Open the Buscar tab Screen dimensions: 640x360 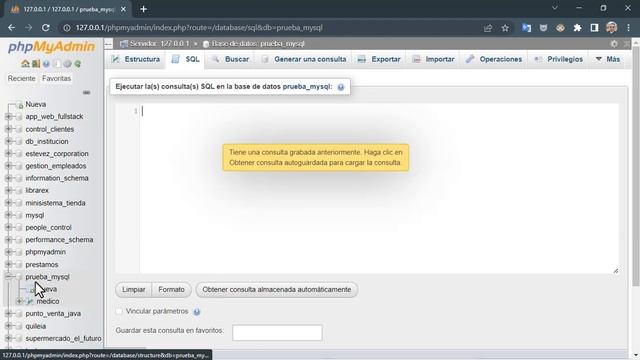point(231,59)
